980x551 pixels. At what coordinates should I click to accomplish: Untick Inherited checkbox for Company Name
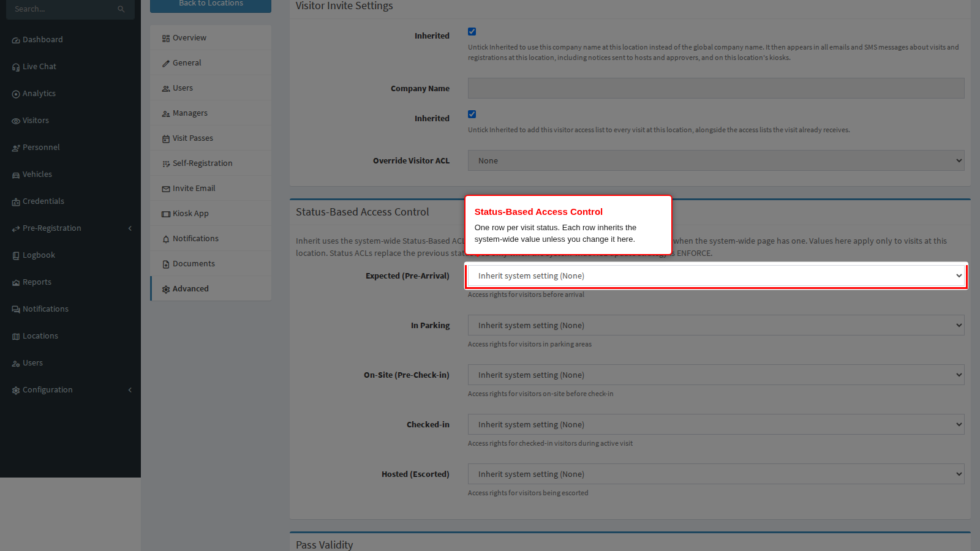tap(472, 32)
